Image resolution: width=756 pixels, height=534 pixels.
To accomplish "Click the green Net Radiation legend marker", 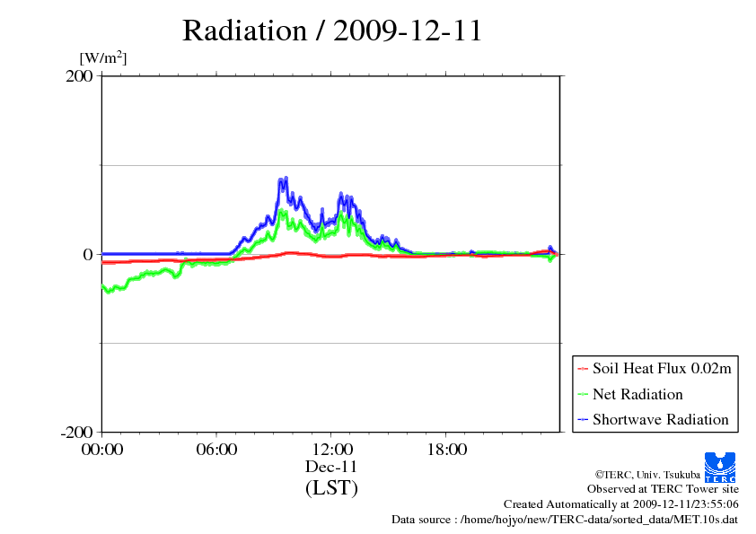I will tap(583, 394).
